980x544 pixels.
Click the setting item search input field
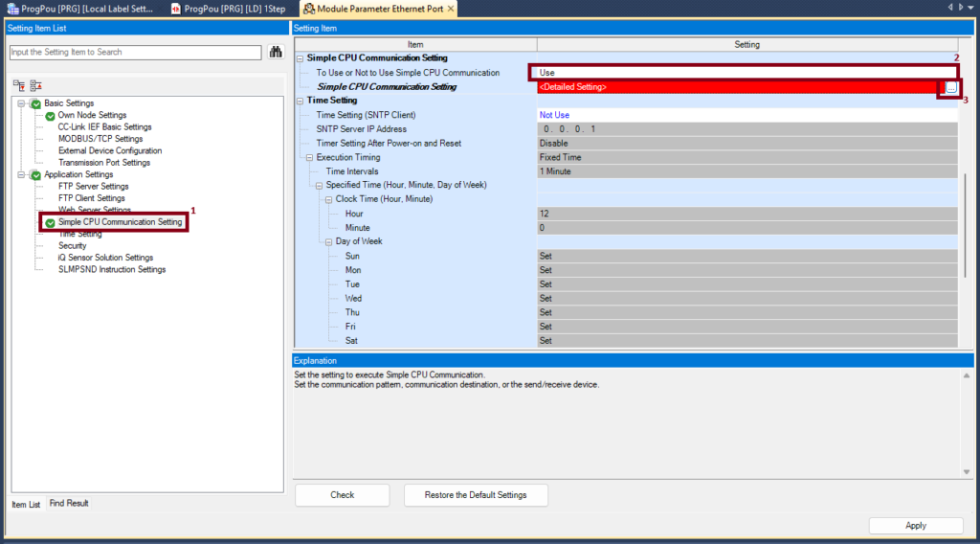pos(135,52)
